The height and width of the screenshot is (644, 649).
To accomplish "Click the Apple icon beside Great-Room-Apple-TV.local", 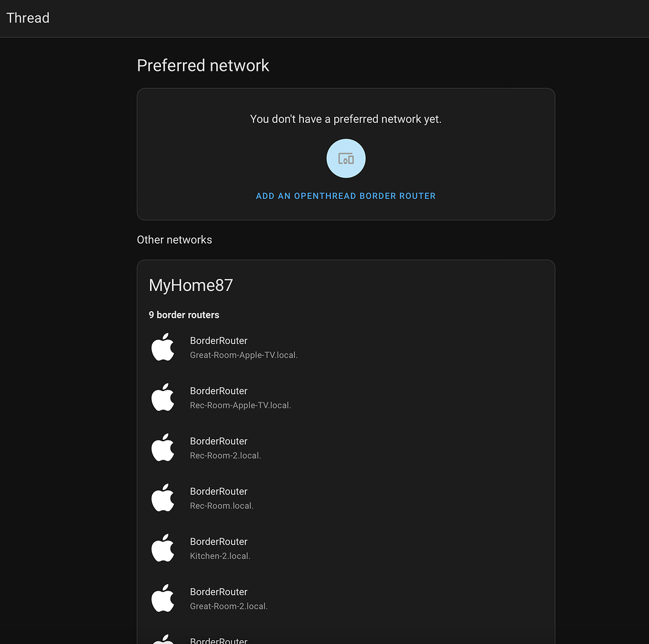I will coord(163,347).
